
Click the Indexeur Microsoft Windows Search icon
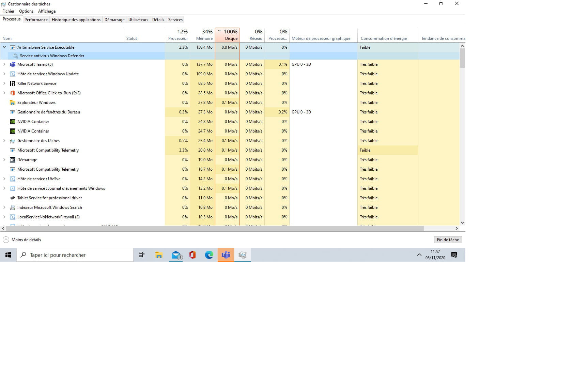tap(13, 207)
